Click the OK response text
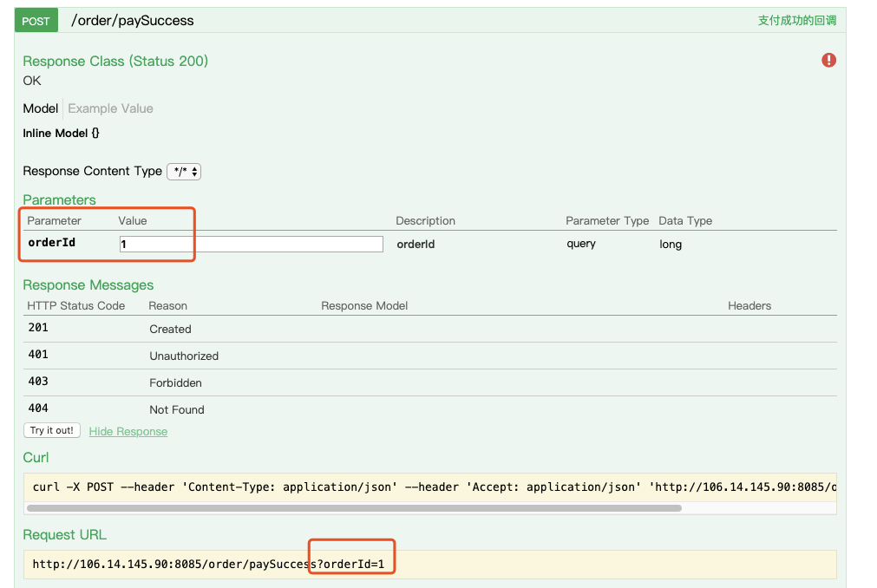877x588 pixels. click(x=32, y=81)
